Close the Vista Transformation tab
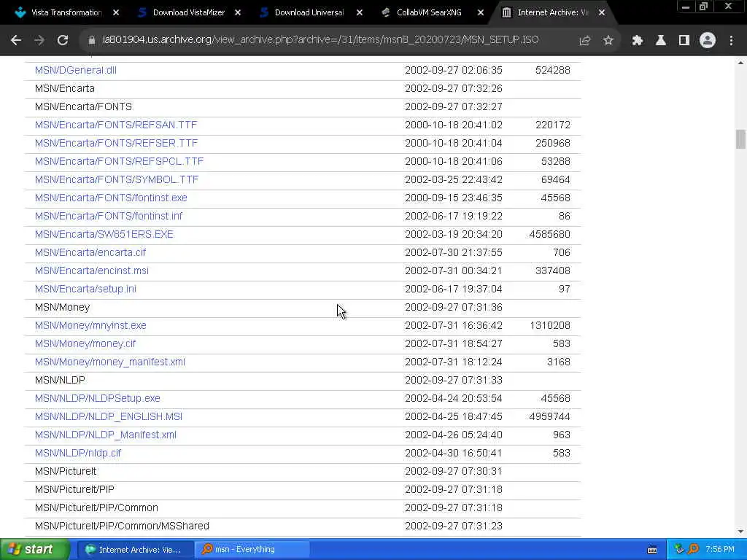Image resolution: width=747 pixels, height=560 pixels. [116, 12]
